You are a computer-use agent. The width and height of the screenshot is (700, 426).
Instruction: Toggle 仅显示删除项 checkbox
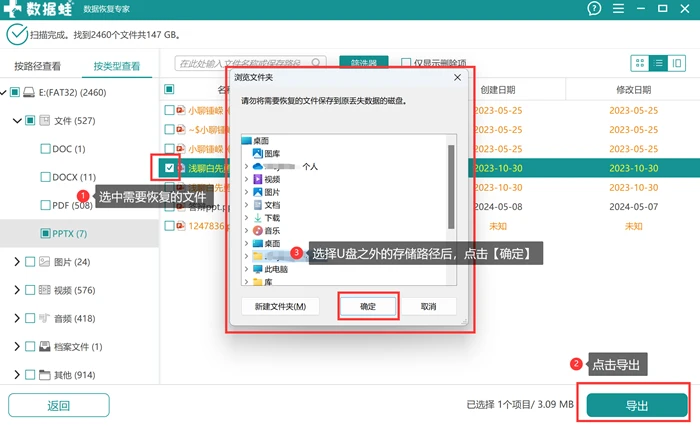point(406,63)
